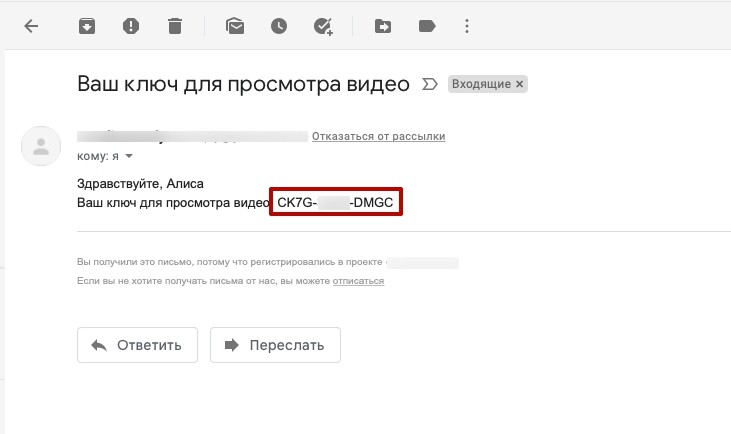
Task: Delete the email with trash icon
Action: tap(175, 27)
